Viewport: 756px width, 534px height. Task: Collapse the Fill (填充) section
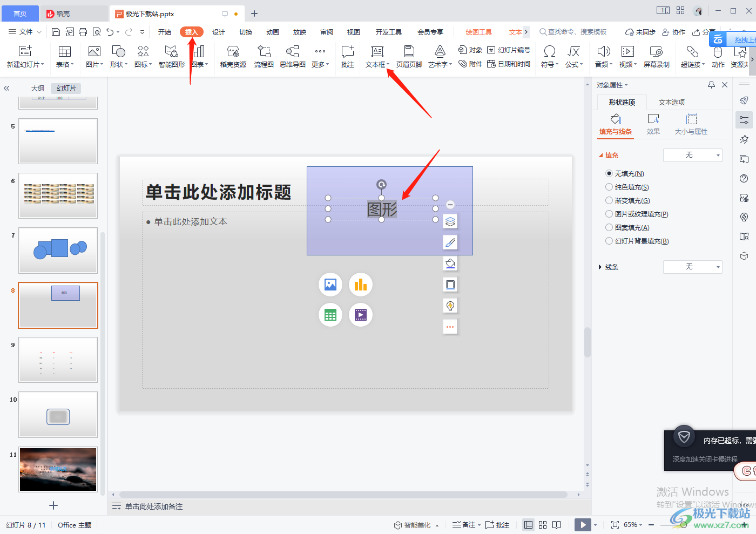click(x=600, y=156)
